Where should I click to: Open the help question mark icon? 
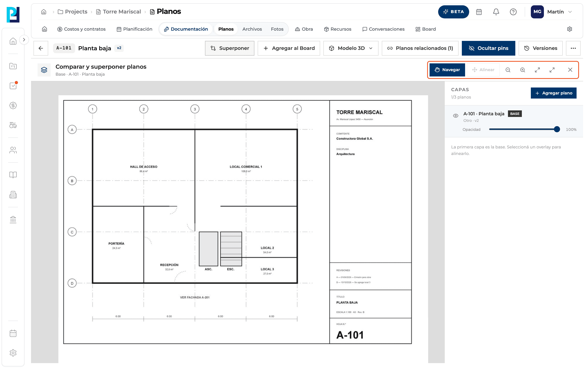point(513,12)
